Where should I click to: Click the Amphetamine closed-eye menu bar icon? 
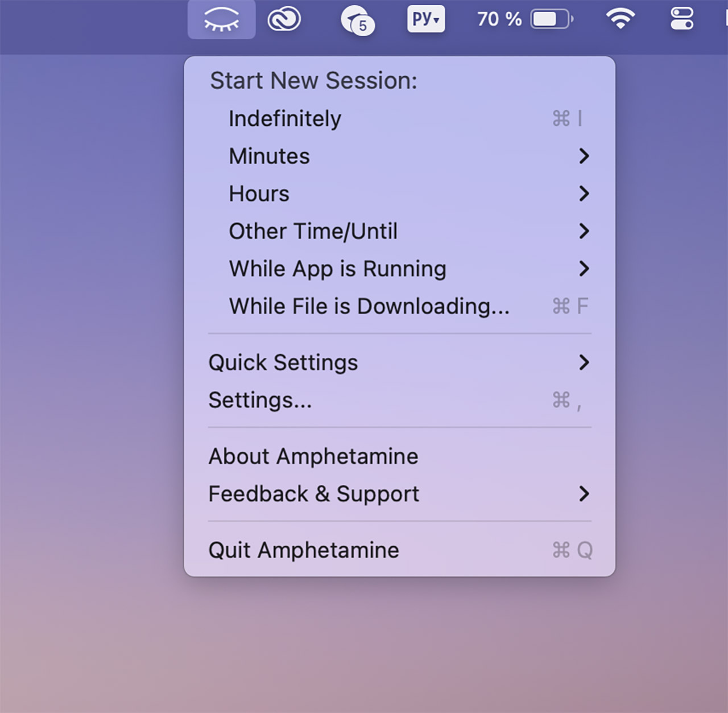click(221, 19)
